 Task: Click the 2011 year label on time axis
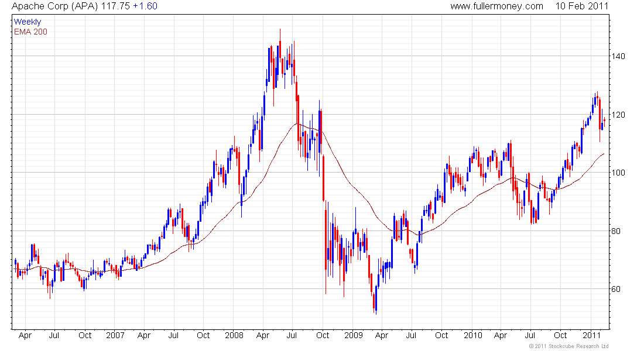[x=592, y=335]
